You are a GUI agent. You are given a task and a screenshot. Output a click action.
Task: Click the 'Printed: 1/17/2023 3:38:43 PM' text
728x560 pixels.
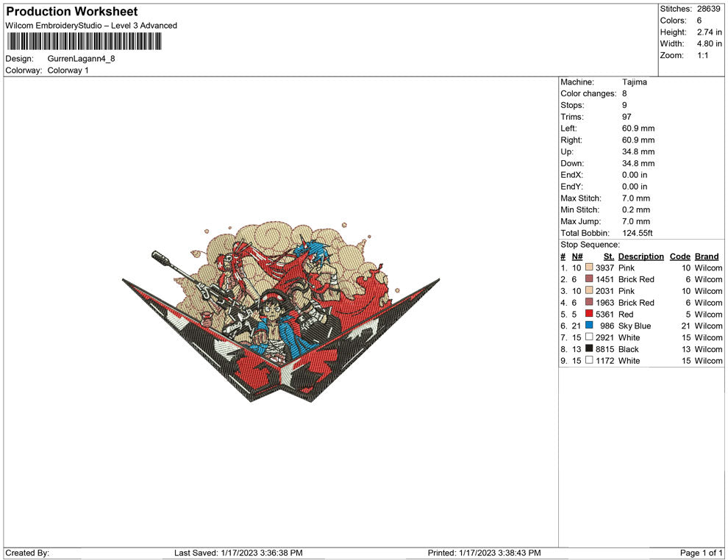tap(485, 553)
